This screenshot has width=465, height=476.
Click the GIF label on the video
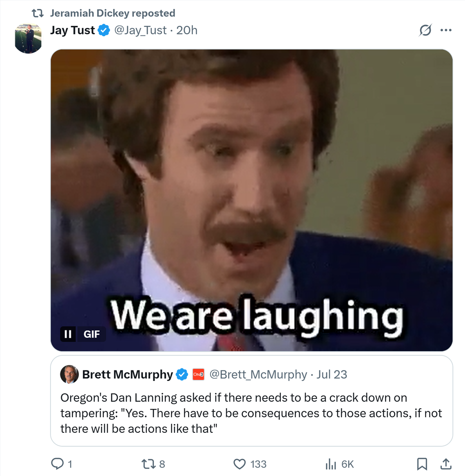pyautogui.click(x=92, y=334)
